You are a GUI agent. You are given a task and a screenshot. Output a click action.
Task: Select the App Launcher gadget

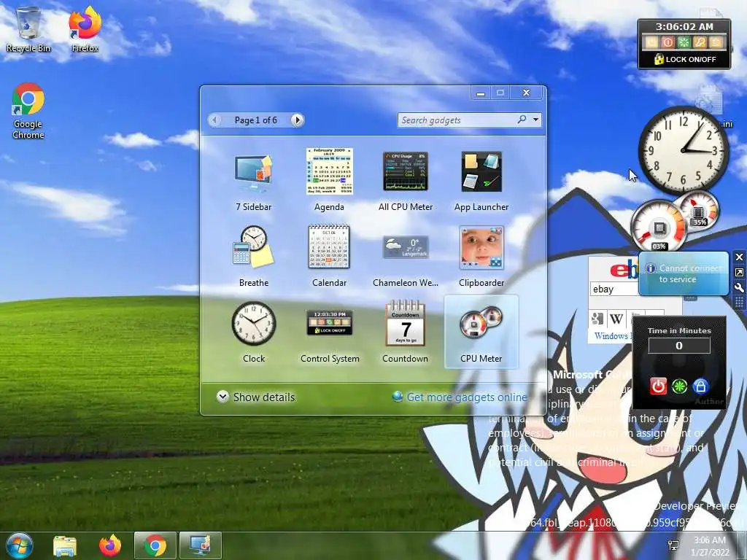pos(481,181)
